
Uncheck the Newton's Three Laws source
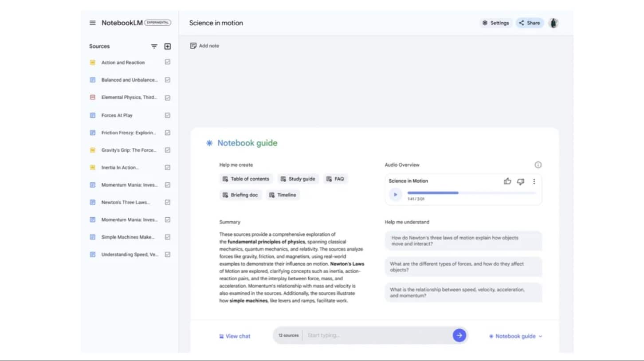167,202
